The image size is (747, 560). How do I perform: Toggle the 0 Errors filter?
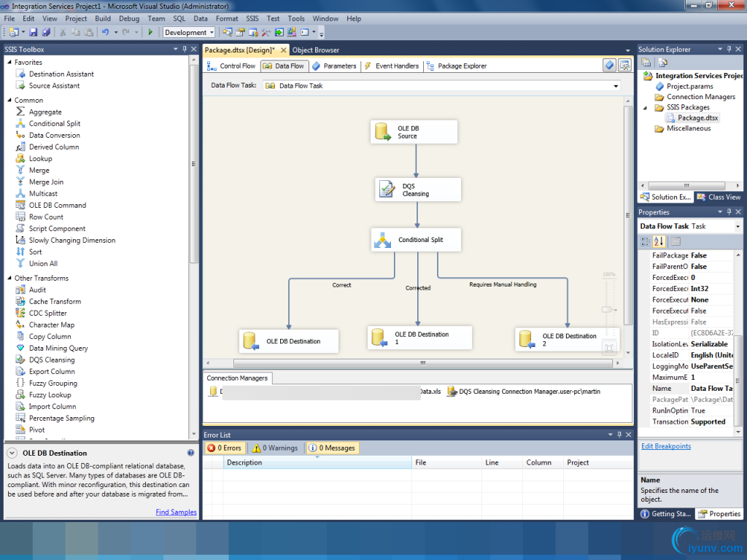coord(225,448)
